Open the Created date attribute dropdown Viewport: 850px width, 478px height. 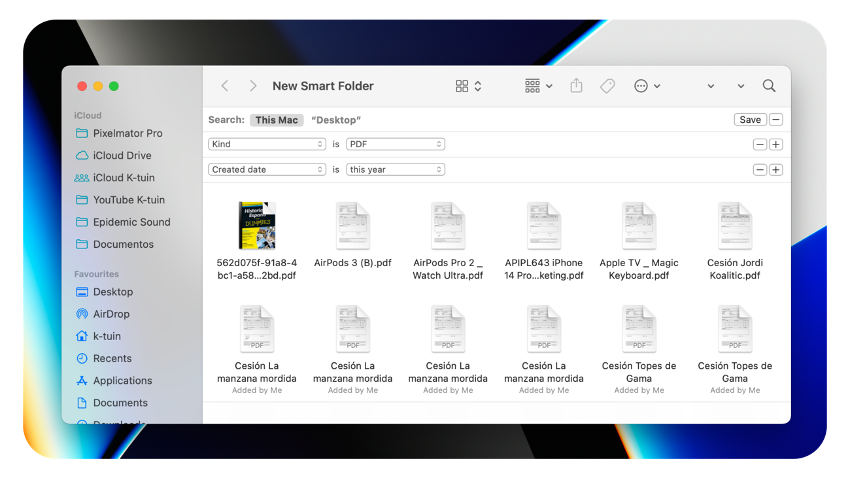tap(267, 170)
